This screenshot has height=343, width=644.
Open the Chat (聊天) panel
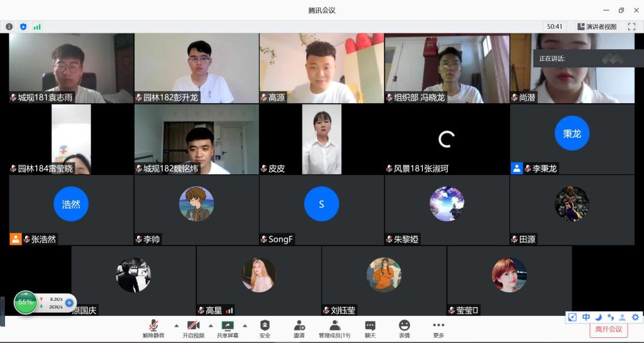pyautogui.click(x=370, y=328)
